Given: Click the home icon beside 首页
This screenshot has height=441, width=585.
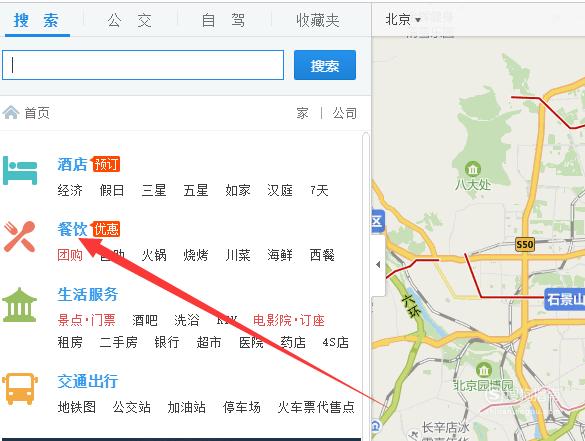Looking at the screenshot, I should pos(11,112).
